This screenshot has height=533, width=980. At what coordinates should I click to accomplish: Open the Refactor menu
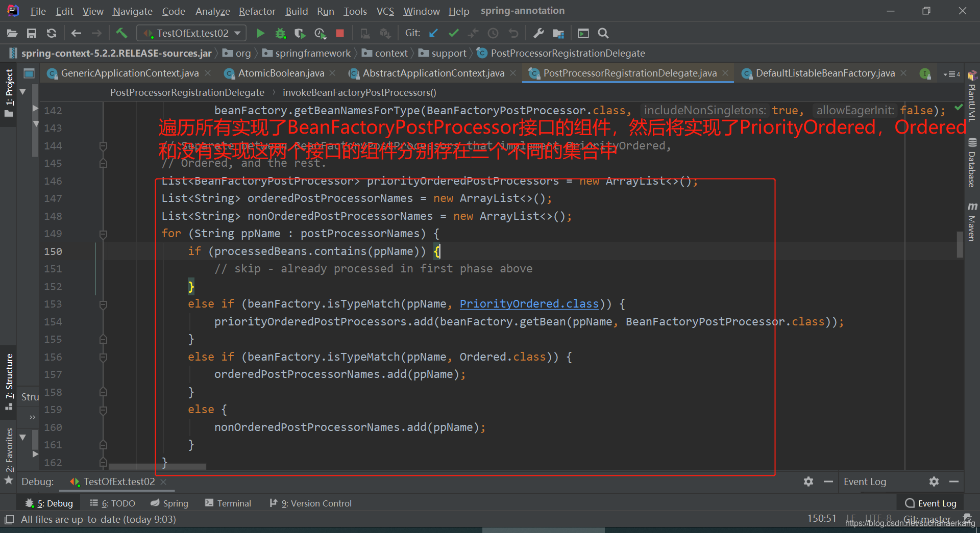pos(257,11)
